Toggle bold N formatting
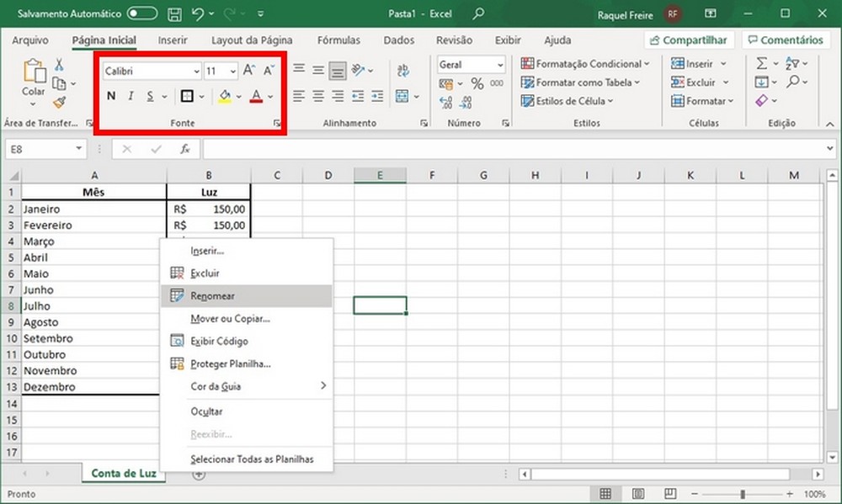842x504 pixels. point(111,96)
